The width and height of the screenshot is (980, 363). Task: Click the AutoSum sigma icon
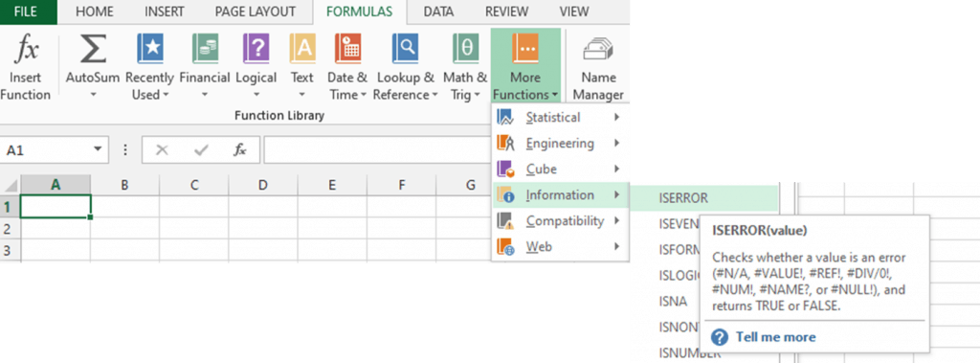(93, 50)
